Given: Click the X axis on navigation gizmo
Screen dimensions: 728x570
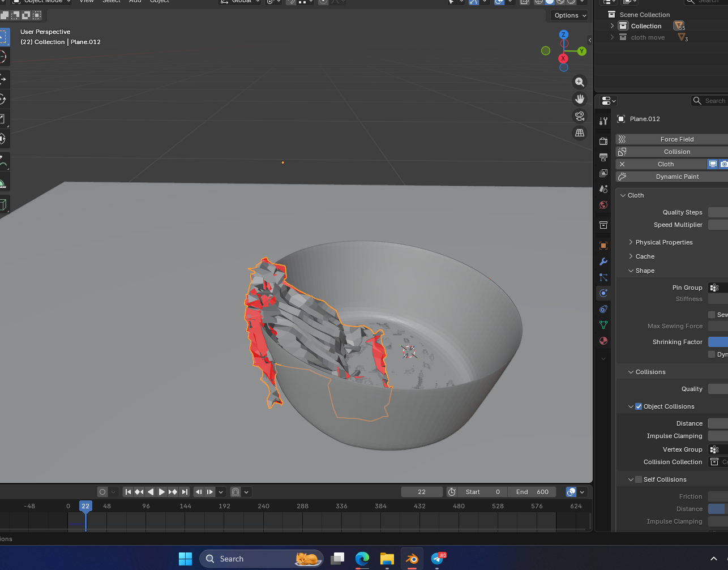Looking at the screenshot, I should [563, 58].
